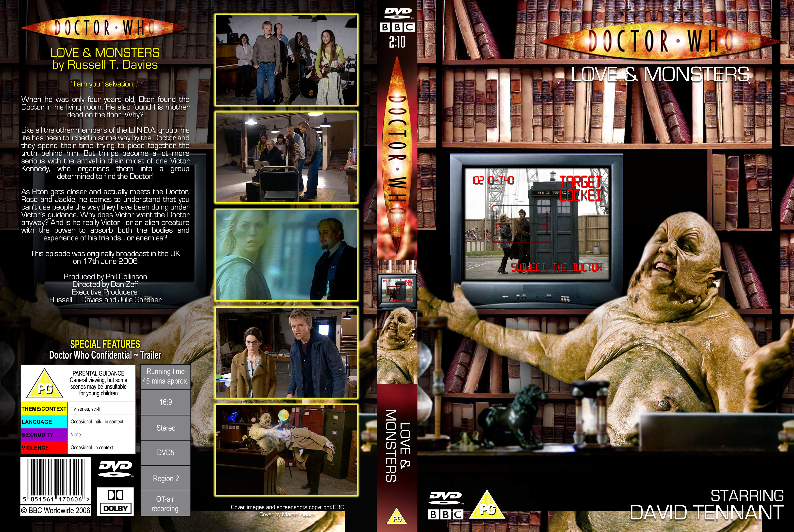Click the '16:9' aspect ratio box
This screenshot has width=794, height=532.
[165, 402]
